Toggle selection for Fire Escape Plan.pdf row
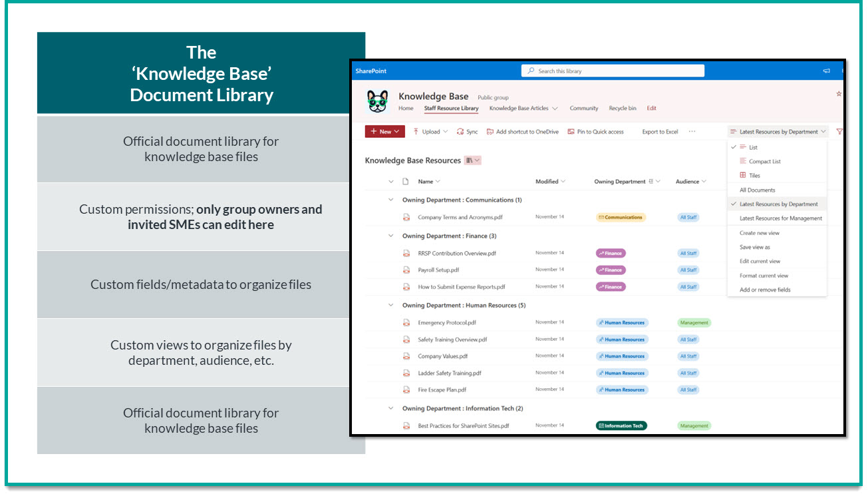 point(390,389)
